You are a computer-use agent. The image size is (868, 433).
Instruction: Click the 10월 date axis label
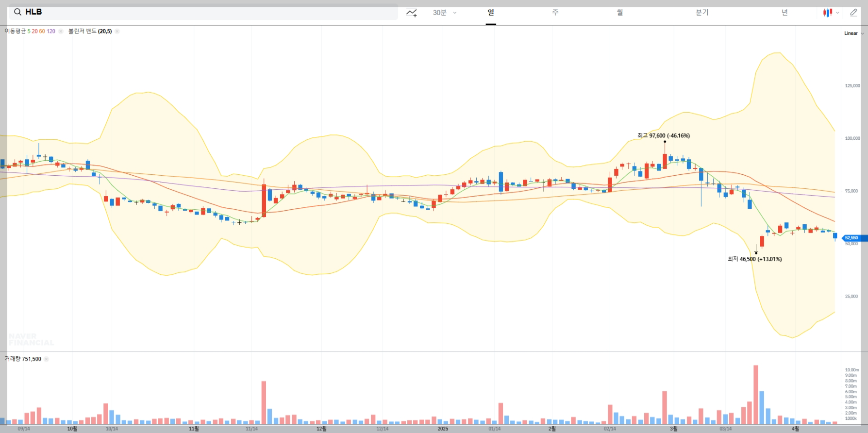point(72,429)
